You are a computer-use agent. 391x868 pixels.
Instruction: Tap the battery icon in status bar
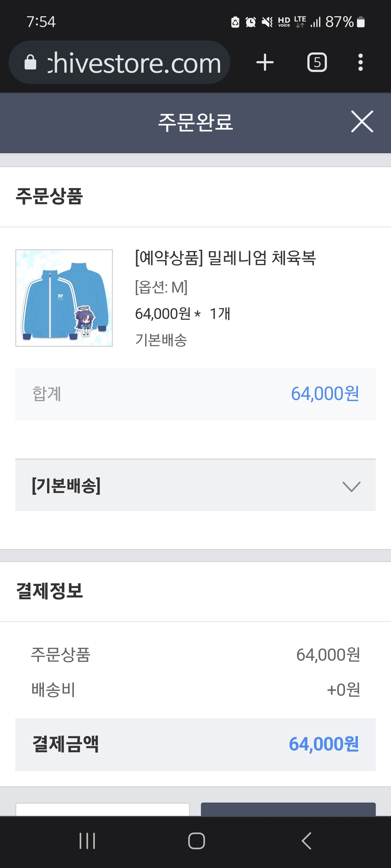(361, 22)
